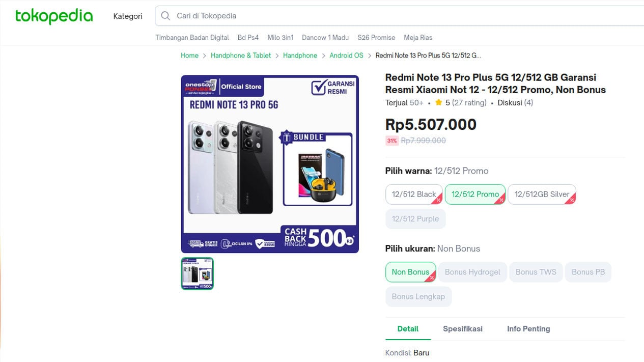This screenshot has height=362, width=644.
Task: Click the Tokopedia logo
Action: click(54, 16)
